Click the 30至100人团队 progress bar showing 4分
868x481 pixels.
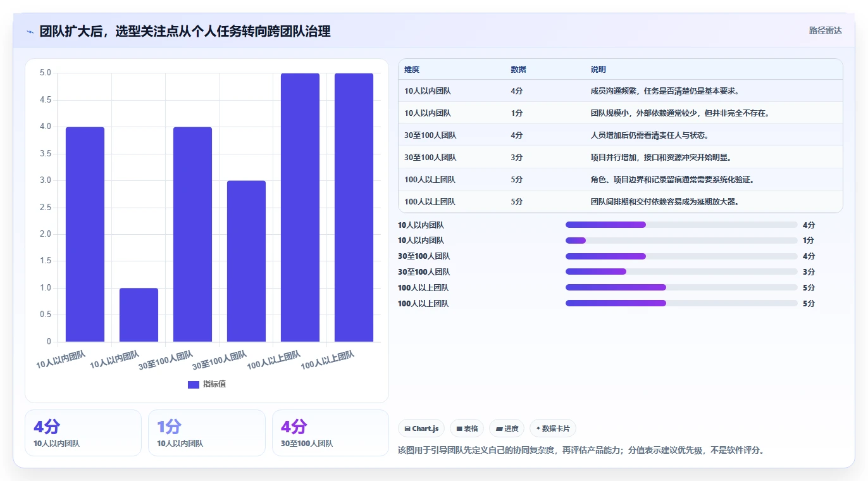tap(681, 256)
